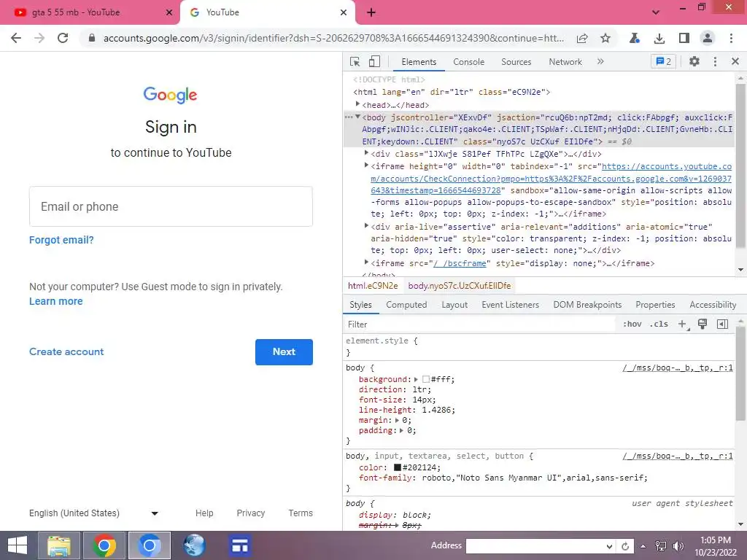Open the 2 issues badge

point(663,61)
